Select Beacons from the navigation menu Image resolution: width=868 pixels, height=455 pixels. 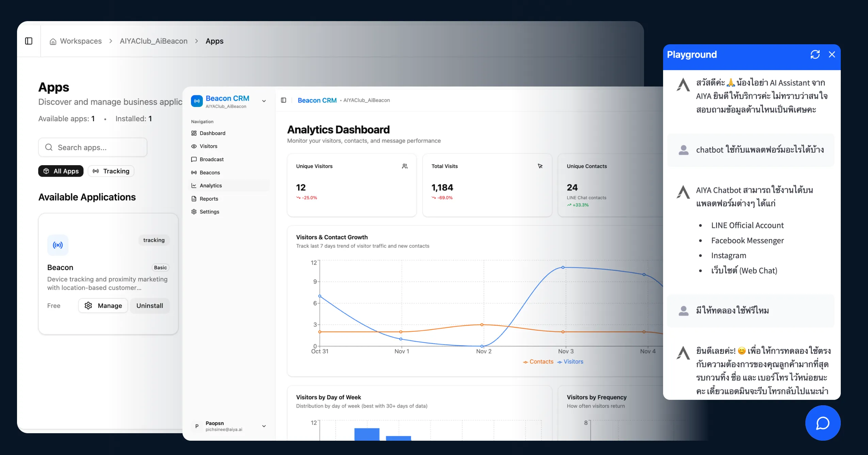[x=209, y=172]
